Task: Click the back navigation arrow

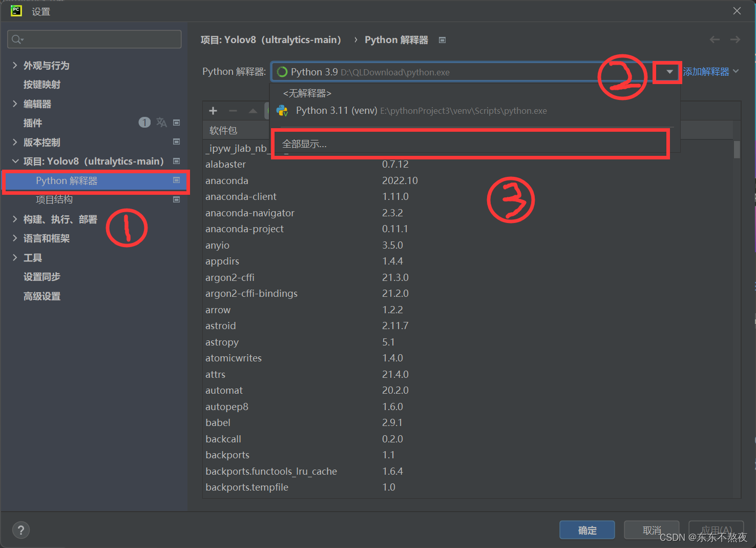Action: (715, 39)
